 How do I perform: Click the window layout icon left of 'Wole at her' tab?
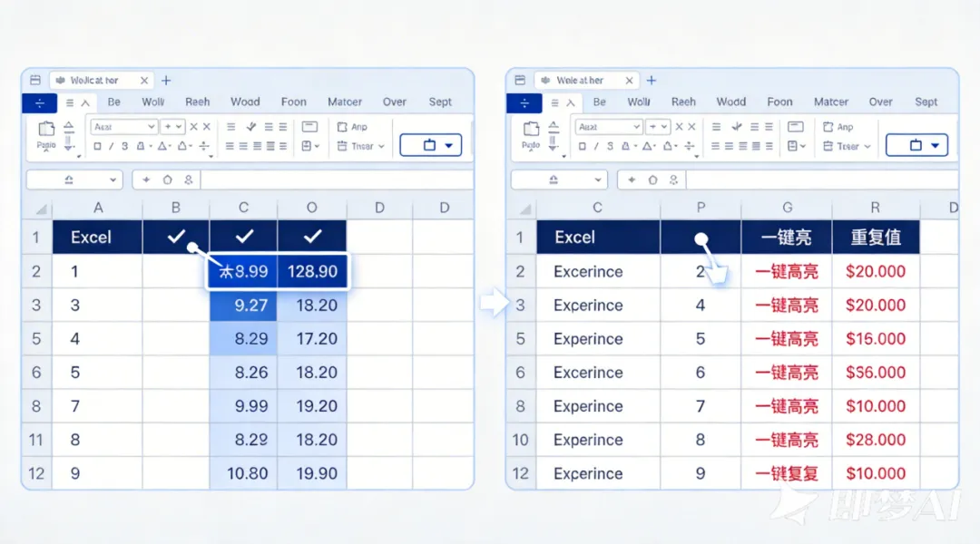click(520, 80)
